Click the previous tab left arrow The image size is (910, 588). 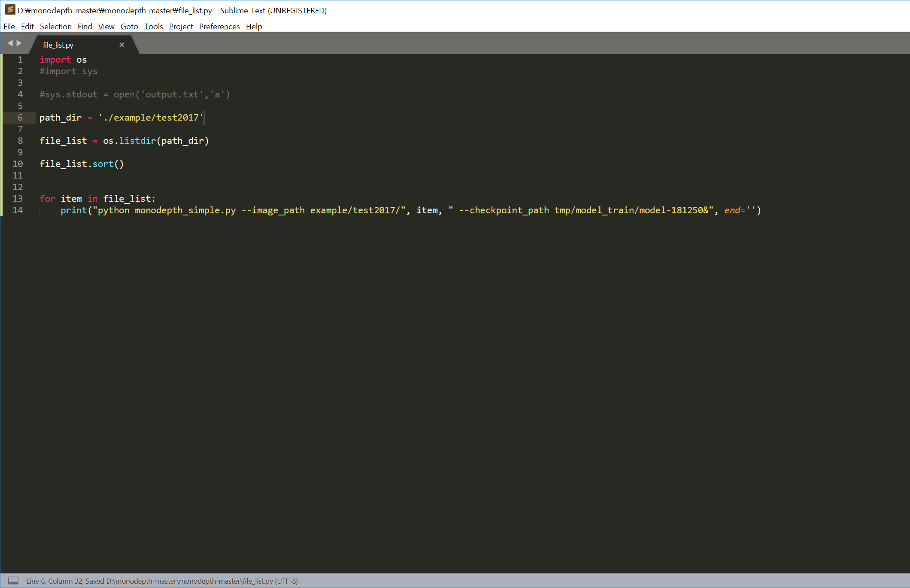point(10,43)
